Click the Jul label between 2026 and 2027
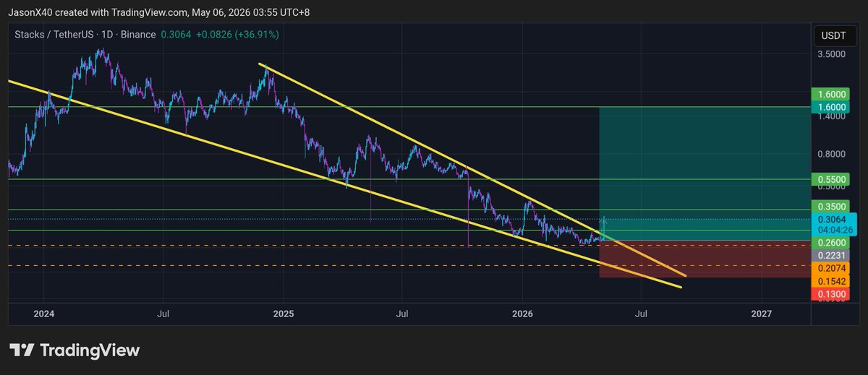The width and height of the screenshot is (868, 375). (x=641, y=314)
